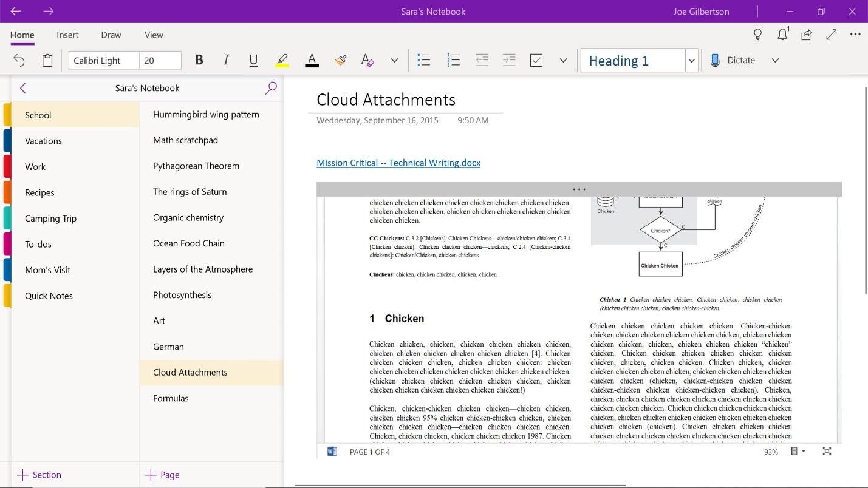
Task: Apply yellow highlighter to text
Action: pyautogui.click(x=282, y=60)
